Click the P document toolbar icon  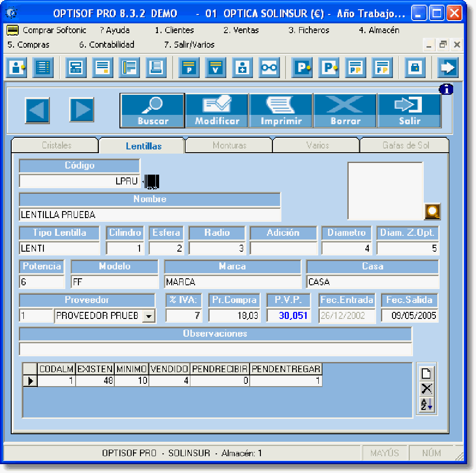pyautogui.click(x=189, y=67)
